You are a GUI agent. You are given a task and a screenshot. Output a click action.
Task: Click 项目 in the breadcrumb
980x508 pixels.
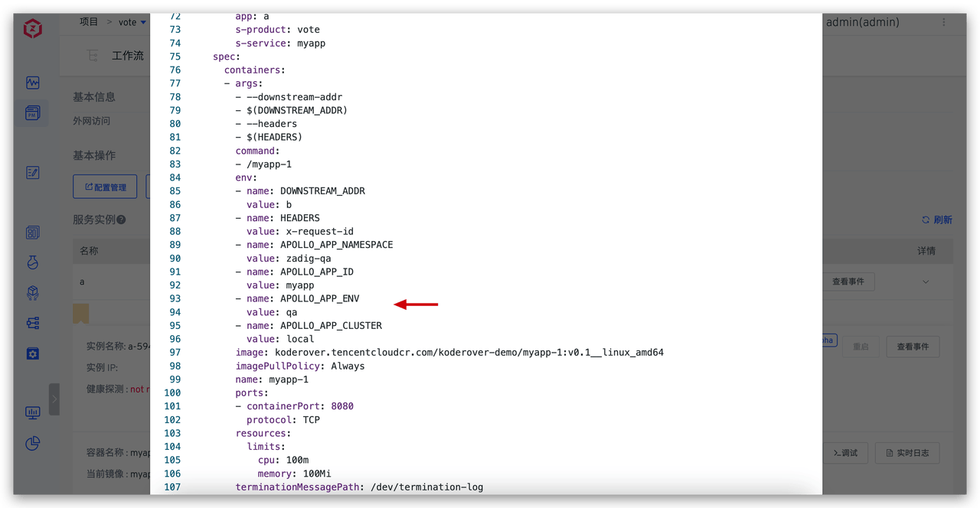[x=89, y=22]
